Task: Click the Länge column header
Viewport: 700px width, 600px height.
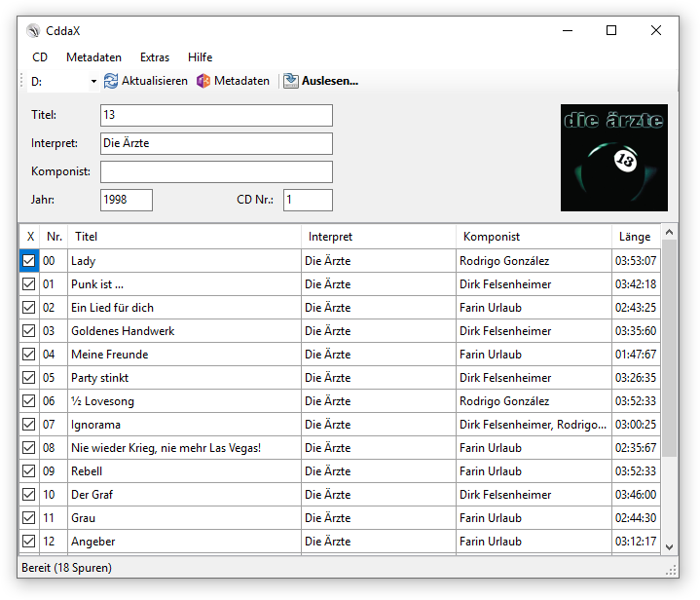Action: click(635, 237)
